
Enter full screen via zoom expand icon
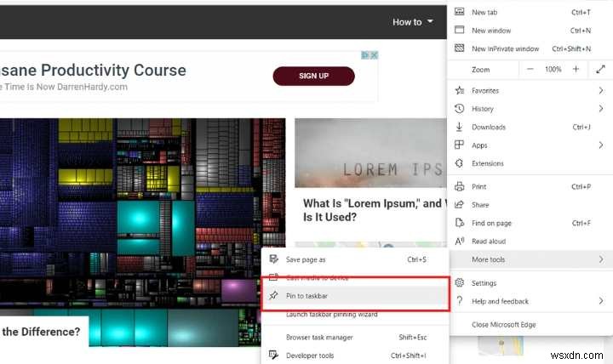(x=600, y=69)
